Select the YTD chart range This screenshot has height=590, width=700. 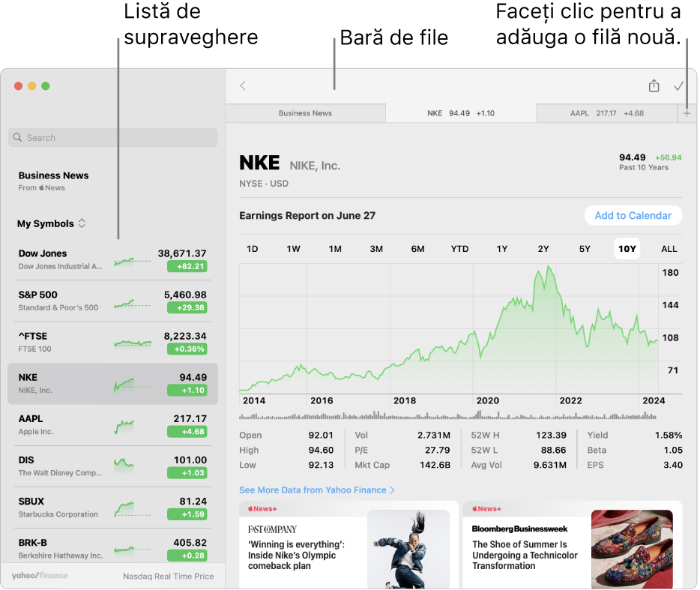[x=459, y=249]
